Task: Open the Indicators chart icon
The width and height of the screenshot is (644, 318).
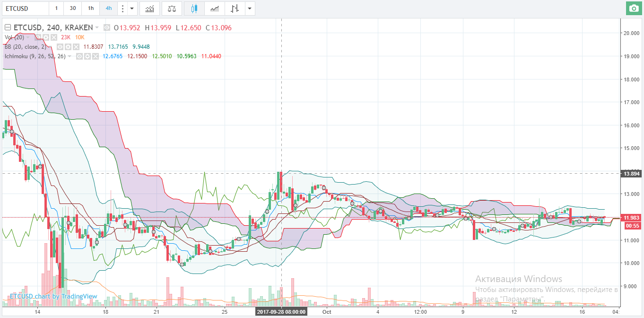Action: click(149, 9)
